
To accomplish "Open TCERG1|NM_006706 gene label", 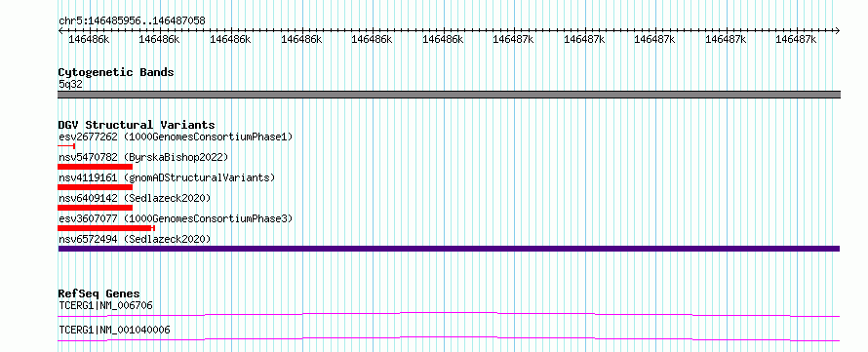I will [x=105, y=305].
